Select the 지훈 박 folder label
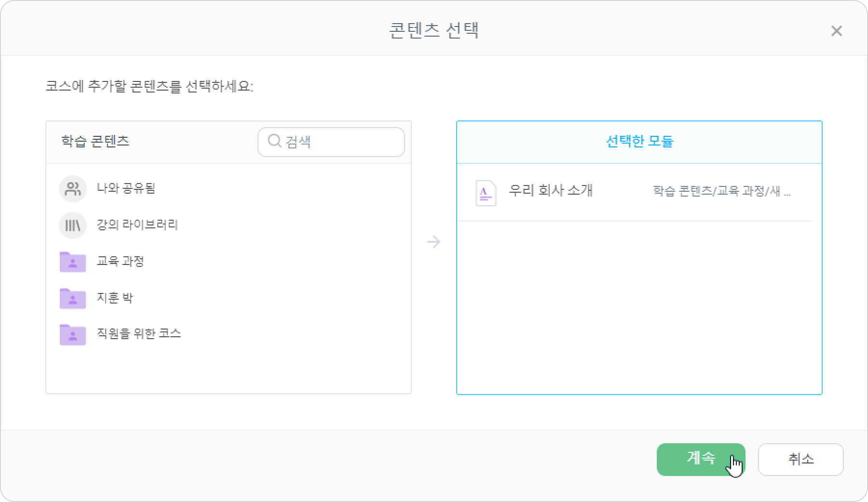Image resolution: width=868 pixels, height=502 pixels. coord(115,298)
